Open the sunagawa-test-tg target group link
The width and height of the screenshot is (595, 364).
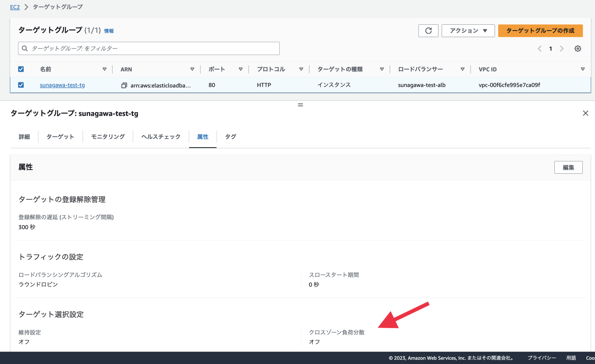point(62,85)
